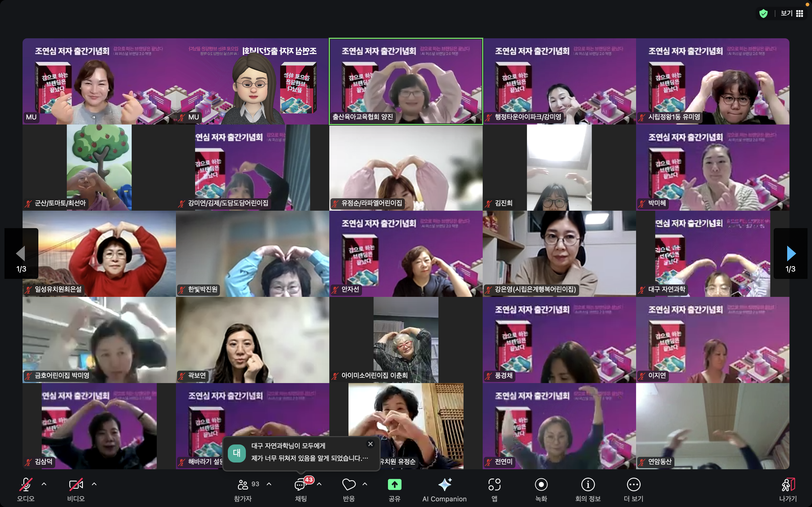Dismiss the 대구 자연과학 chat notification
812x507 pixels.
click(370, 444)
